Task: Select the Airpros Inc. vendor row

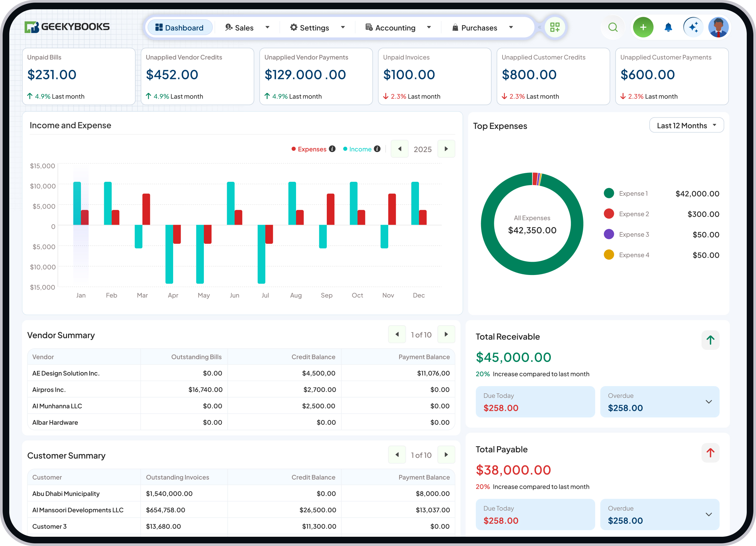Action: point(83,389)
